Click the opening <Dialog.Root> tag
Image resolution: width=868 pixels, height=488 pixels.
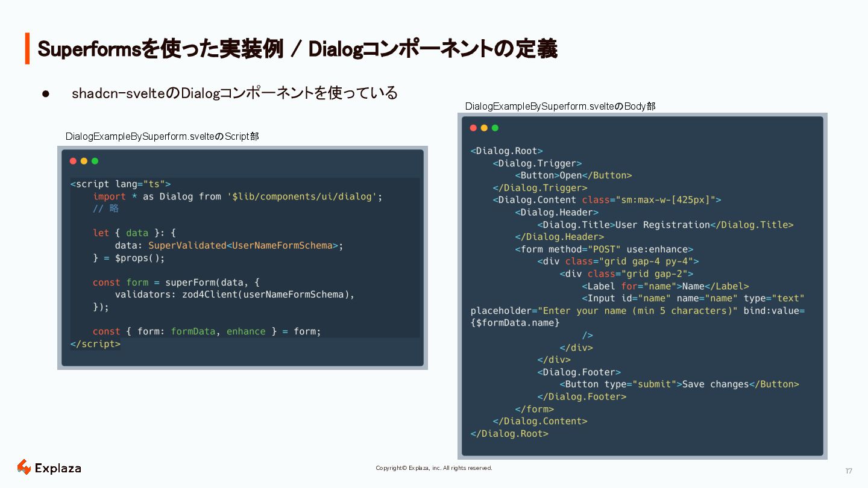507,151
